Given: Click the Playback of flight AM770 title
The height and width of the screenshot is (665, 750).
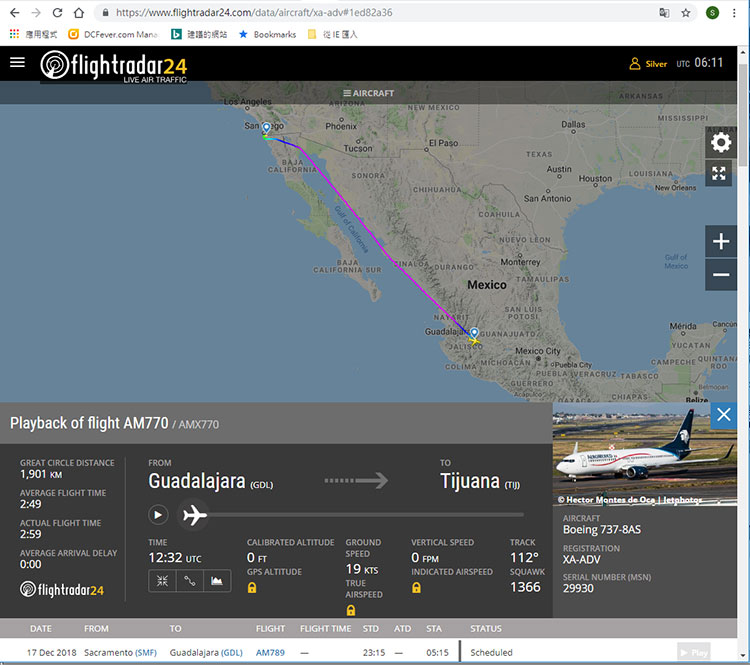Looking at the screenshot, I should tap(89, 423).
